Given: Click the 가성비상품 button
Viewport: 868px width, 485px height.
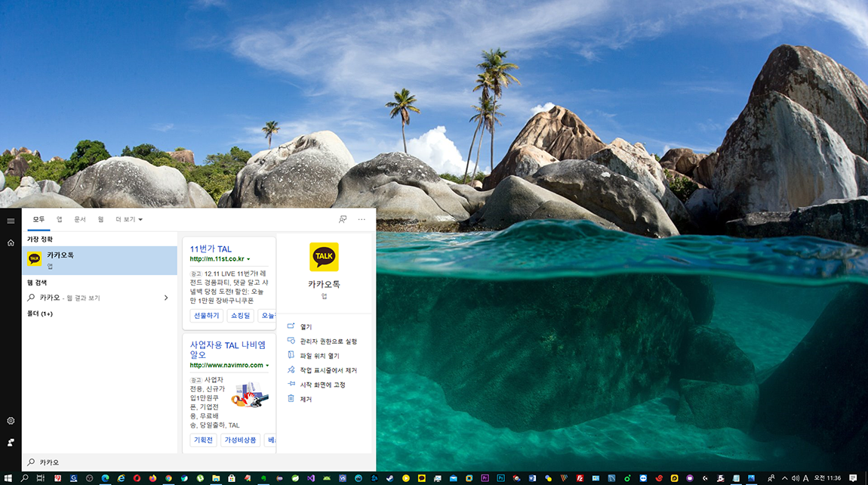Looking at the screenshot, I should [x=240, y=440].
